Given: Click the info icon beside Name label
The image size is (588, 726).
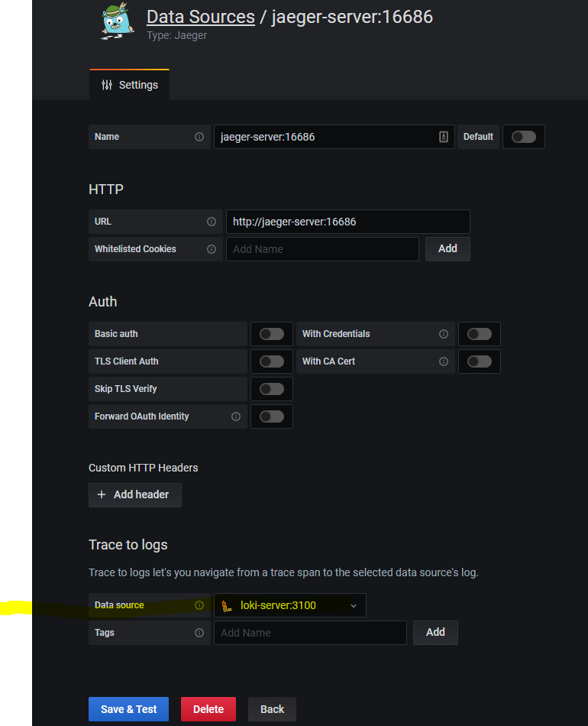Looking at the screenshot, I should click(199, 137).
